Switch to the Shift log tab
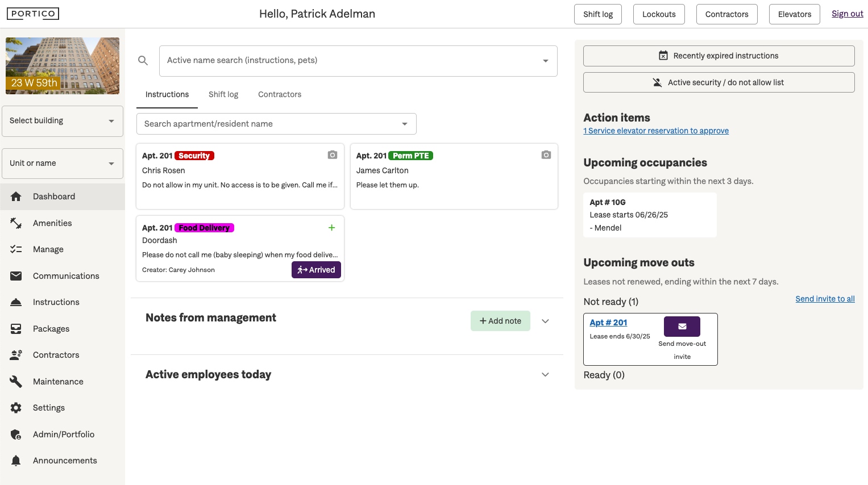868x485 pixels. point(223,95)
